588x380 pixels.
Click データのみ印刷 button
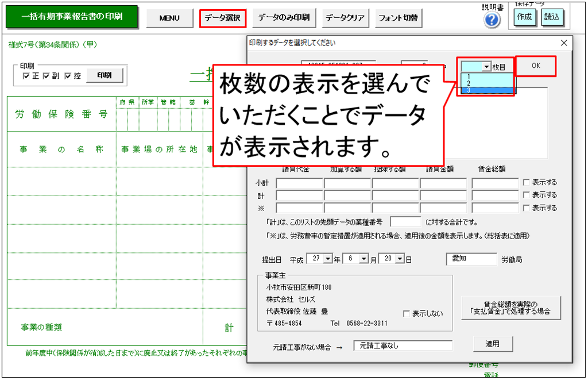(284, 18)
